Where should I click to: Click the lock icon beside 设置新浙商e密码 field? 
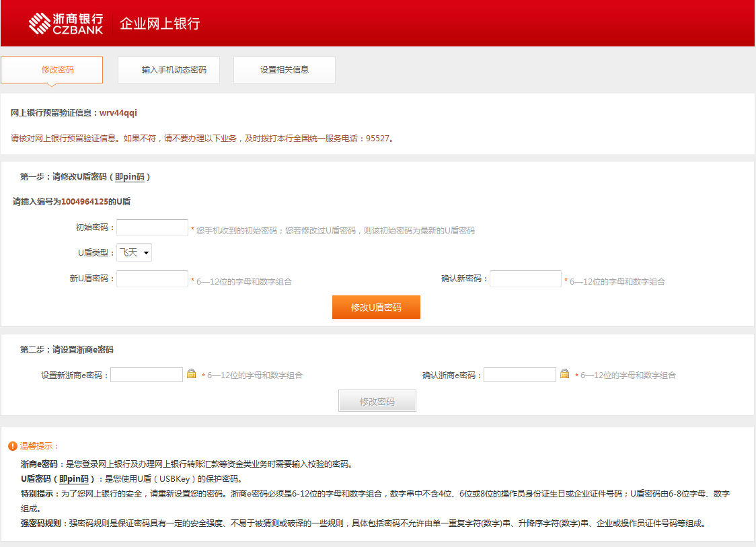pos(191,374)
